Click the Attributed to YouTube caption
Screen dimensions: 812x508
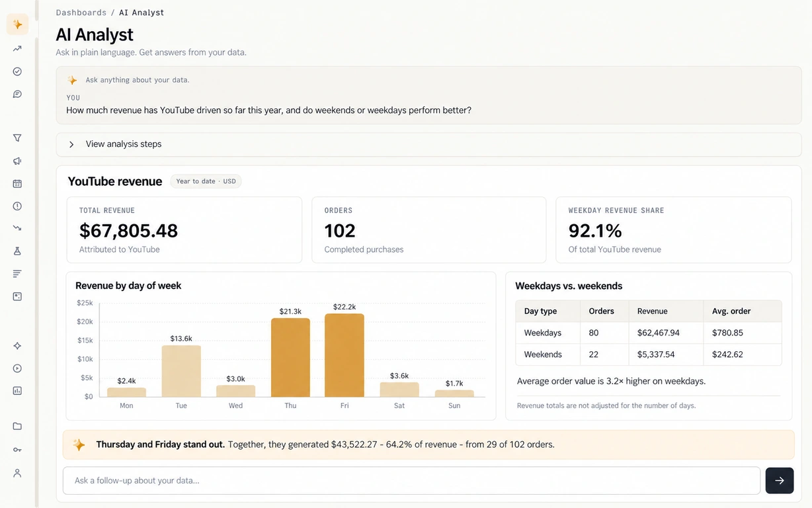pos(120,249)
